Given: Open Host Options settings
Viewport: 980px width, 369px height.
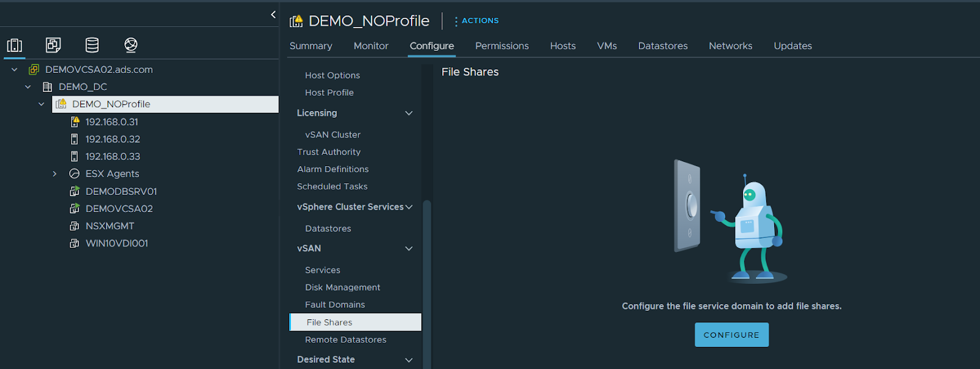Looking at the screenshot, I should pos(333,75).
